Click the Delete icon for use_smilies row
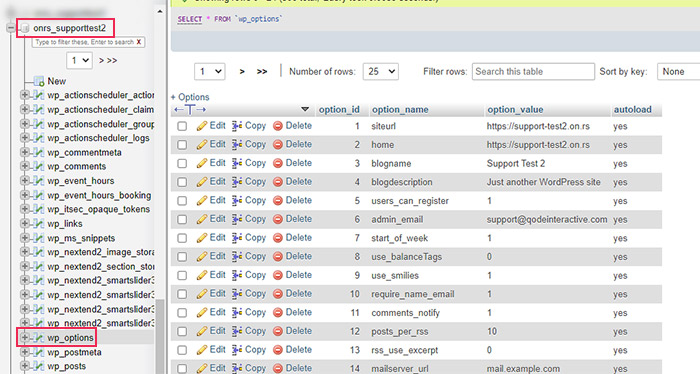The width and height of the screenshot is (700, 374). coord(278,275)
